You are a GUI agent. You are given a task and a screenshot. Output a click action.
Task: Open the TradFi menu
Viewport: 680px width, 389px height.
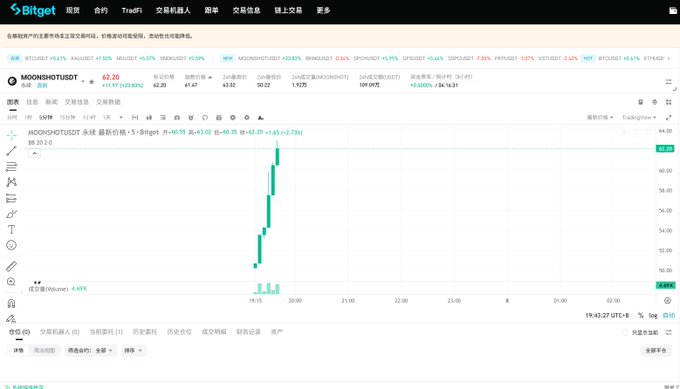[x=132, y=10]
